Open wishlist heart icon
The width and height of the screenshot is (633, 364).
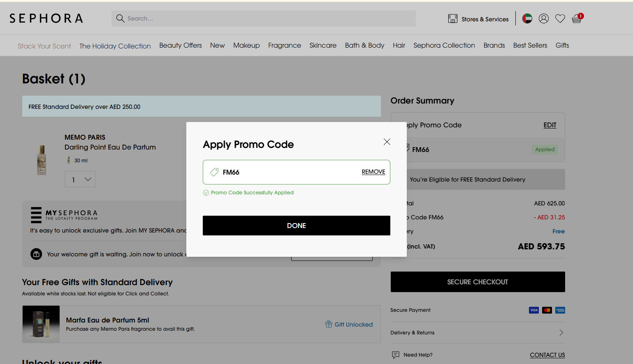560,18
